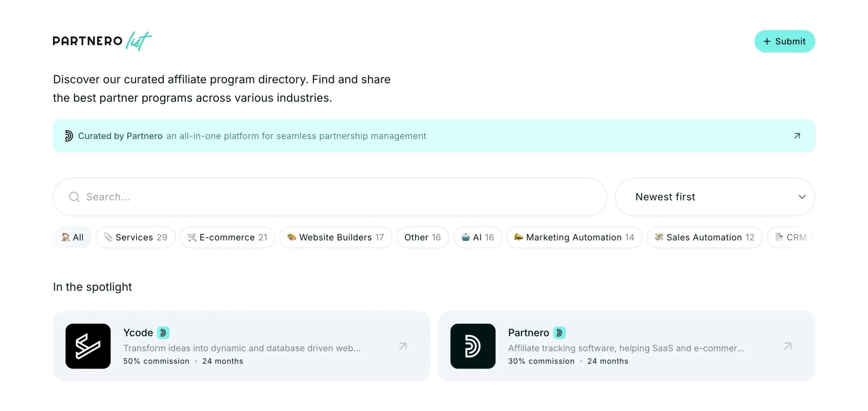Image resolution: width=868 pixels, height=411 pixels.
Task: Select the All category filter
Action: (72, 237)
